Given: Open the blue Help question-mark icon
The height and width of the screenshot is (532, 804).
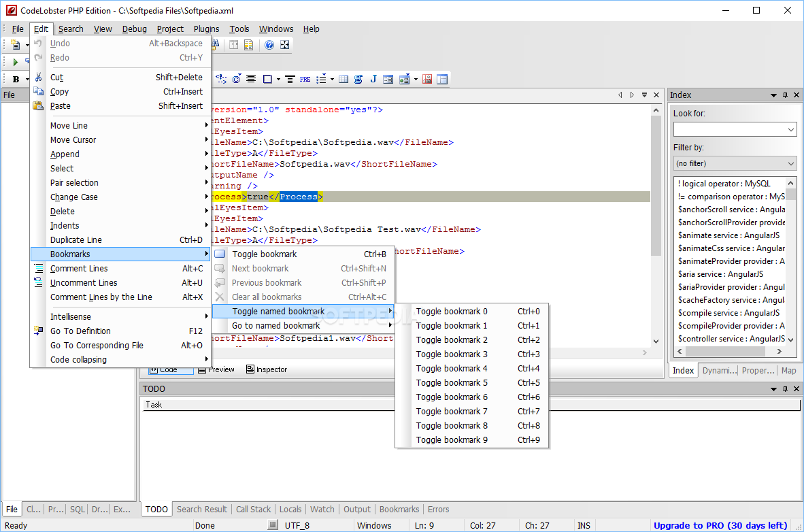Looking at the screenshot, I should 269,45.
